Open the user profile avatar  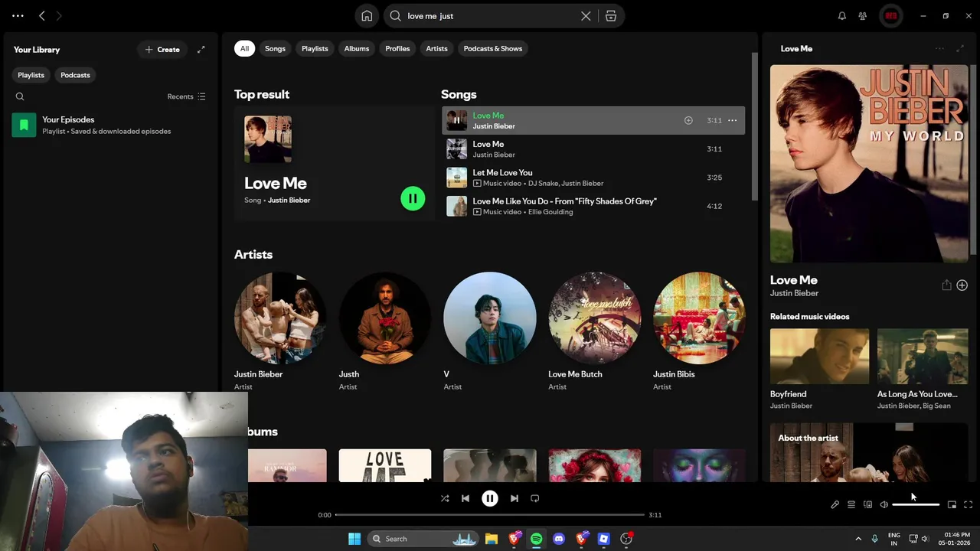tap(890, 16)
